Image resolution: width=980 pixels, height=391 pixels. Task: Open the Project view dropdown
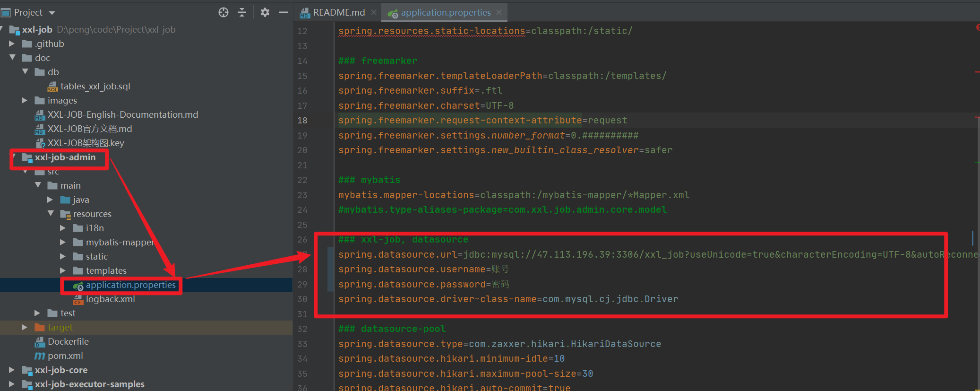tap(52, 13)
